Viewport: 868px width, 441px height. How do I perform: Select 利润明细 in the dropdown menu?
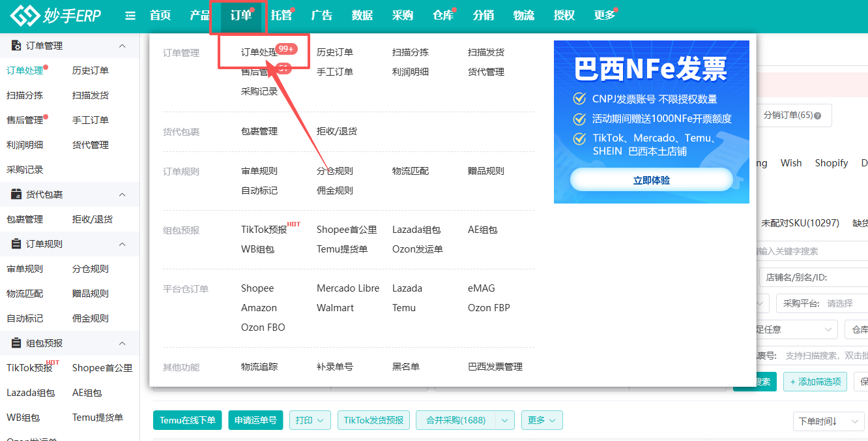pos(411,72)
